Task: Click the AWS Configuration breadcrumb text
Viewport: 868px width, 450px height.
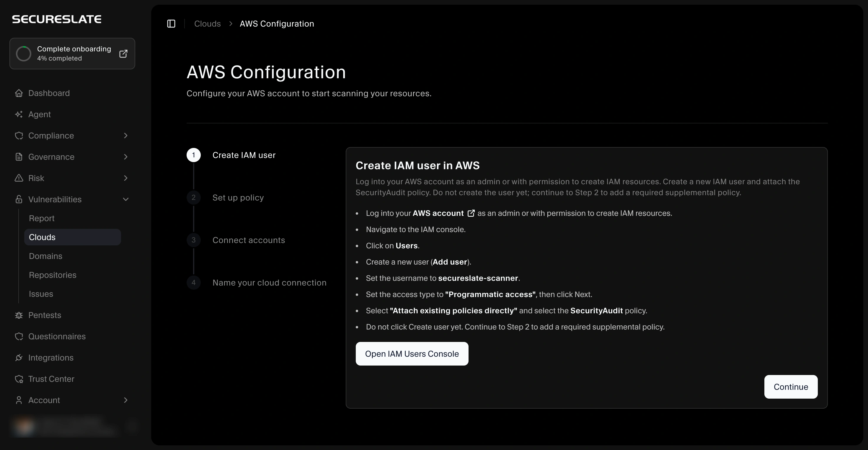Action: point(277,24)
